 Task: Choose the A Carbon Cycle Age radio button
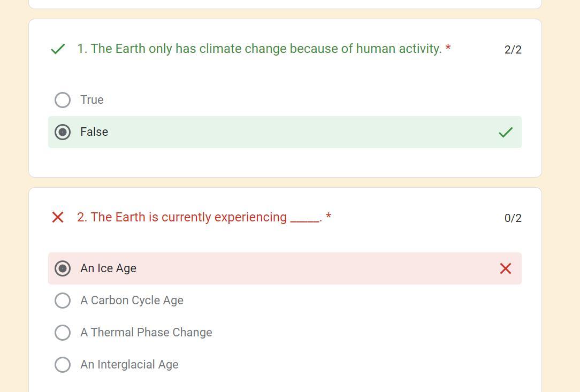point(63,301)
